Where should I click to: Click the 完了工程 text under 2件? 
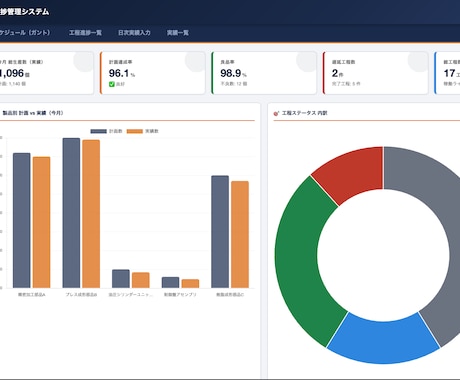[x=346, y=84]
